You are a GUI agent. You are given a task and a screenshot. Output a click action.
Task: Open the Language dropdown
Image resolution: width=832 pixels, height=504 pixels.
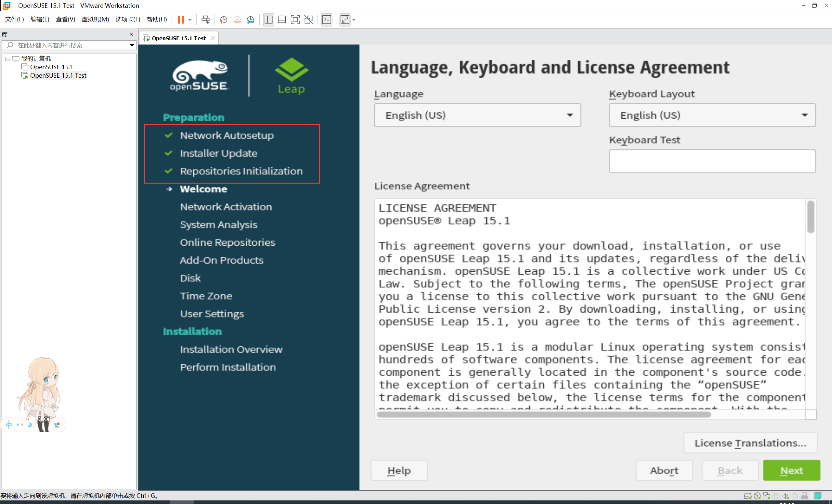pyautogui.click(x=477, y=115)
